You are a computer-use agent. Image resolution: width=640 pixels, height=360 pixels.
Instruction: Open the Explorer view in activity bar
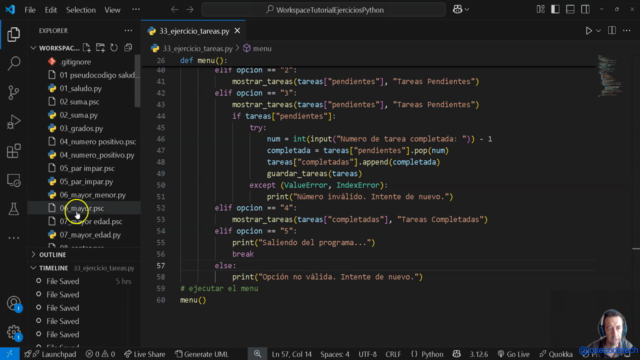(x=13, y=34)
